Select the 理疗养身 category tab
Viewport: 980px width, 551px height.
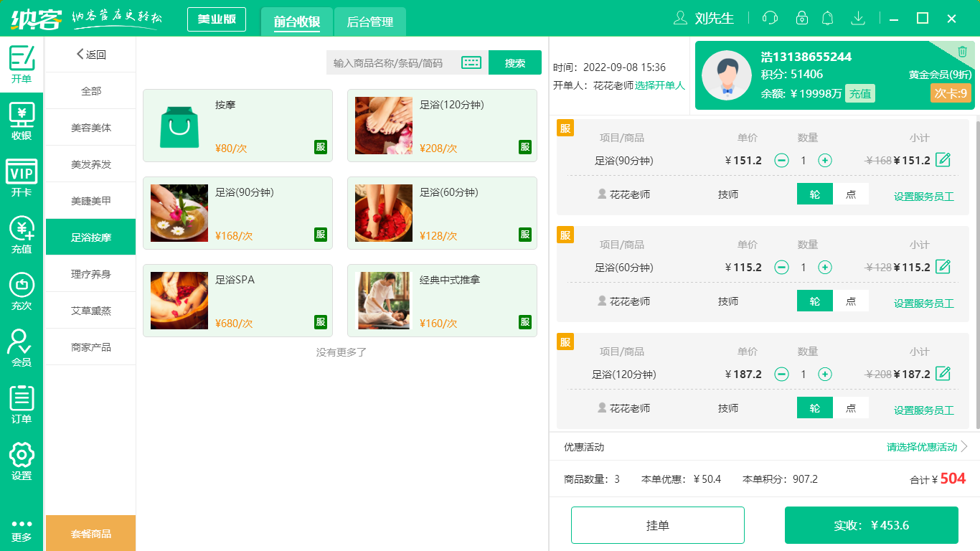90,273
